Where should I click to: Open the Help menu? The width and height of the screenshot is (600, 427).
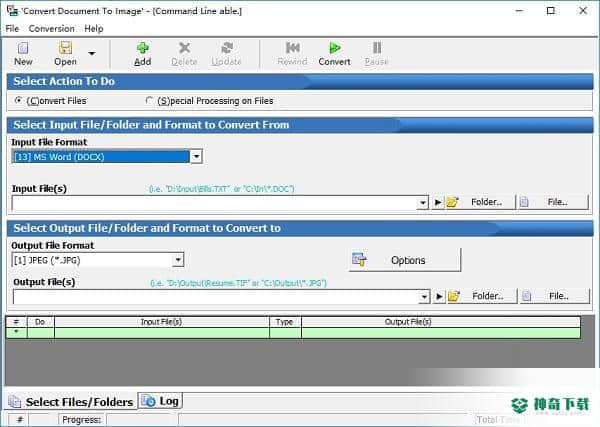click(94, 29)
